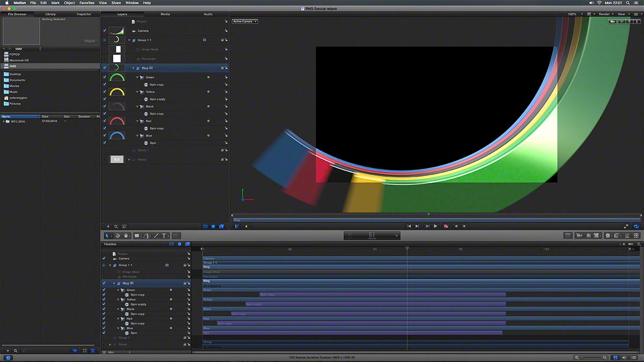Screen dimensions: 644x362
Task: Click the new camera icon in toolbar
Action: coord(579,235)
